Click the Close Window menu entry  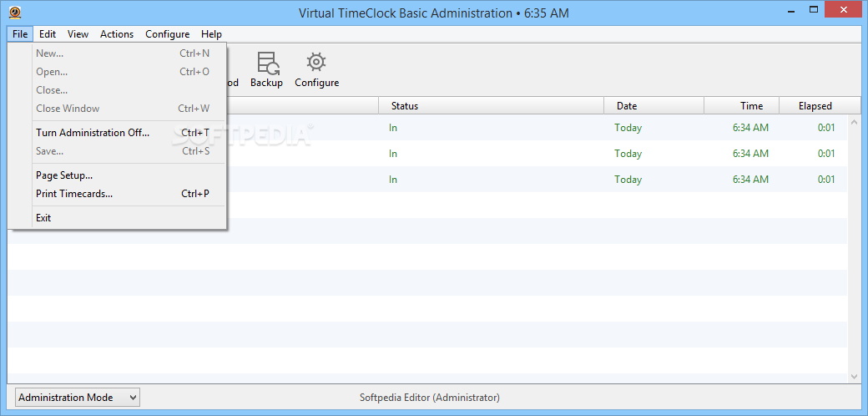pos(117,108)
